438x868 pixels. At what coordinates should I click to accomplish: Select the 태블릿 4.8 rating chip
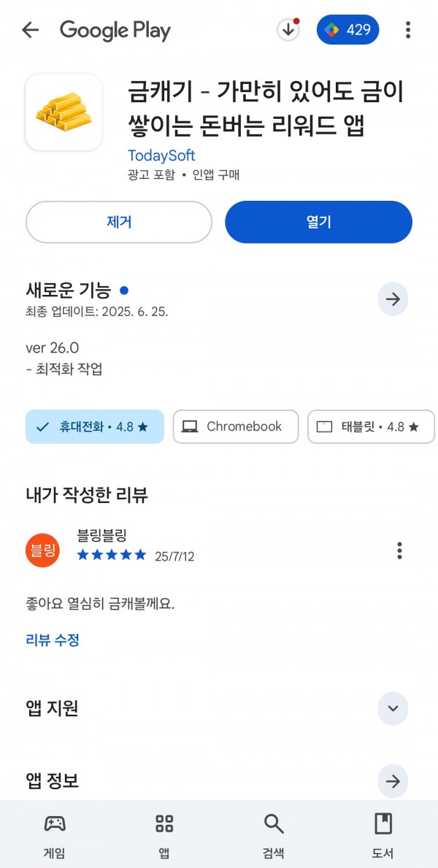click(371, 427)
